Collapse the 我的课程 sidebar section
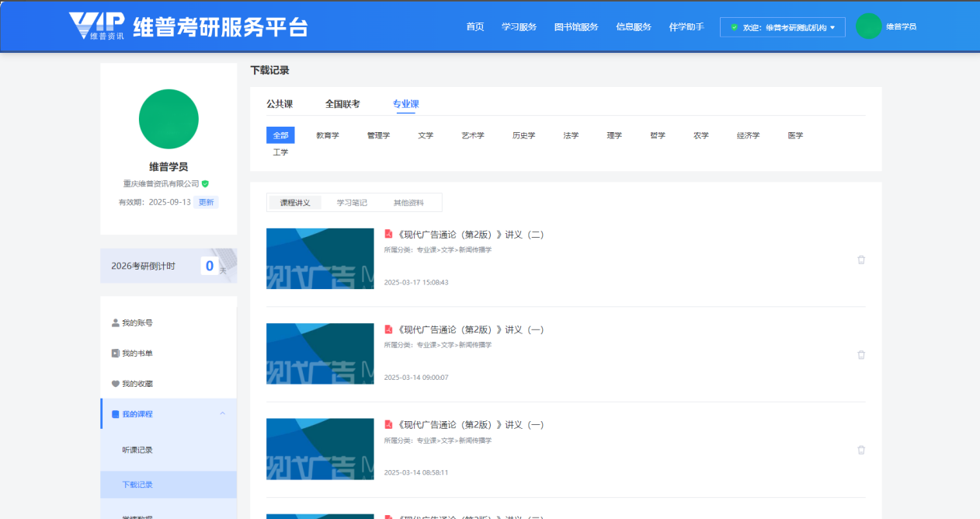980x519 pixels. pos(223,413)
